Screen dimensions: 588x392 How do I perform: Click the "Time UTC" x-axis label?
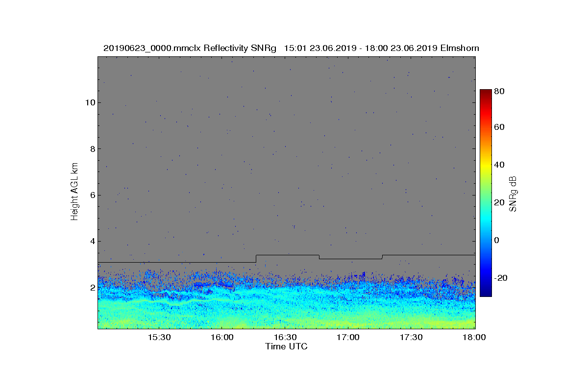click(287, 346)
